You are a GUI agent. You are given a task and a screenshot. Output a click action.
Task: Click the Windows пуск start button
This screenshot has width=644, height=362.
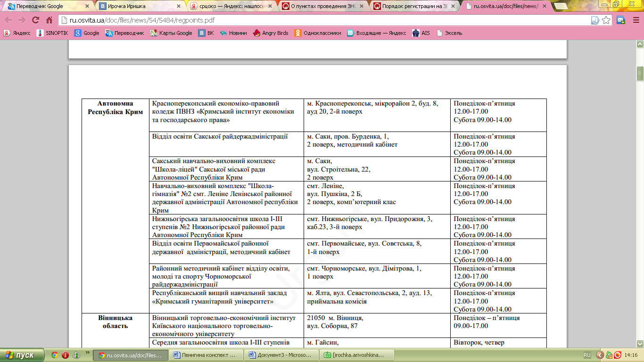22,355
